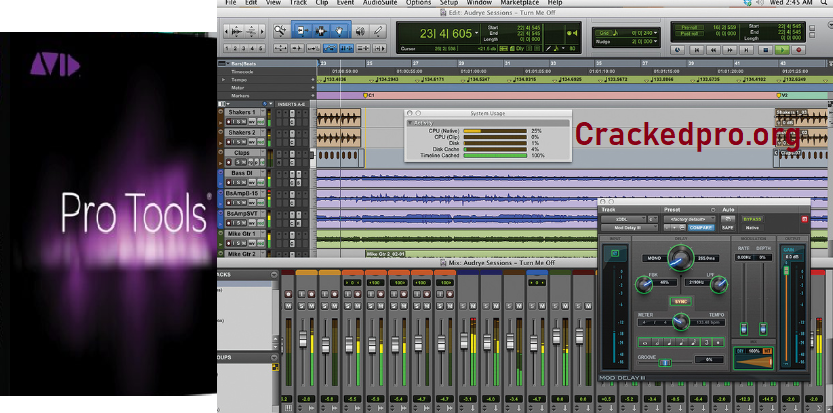Image resolution: width=833 pixels, height=413 pixels.
Task: Click the horizontal zoom waveform button
Action: tap(237, 31)
